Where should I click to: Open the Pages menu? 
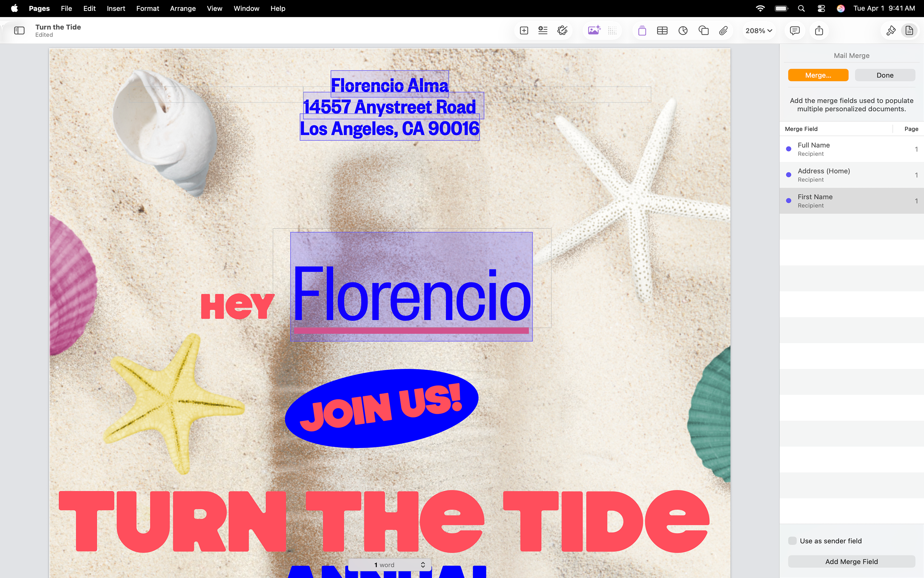coord(39,8)
